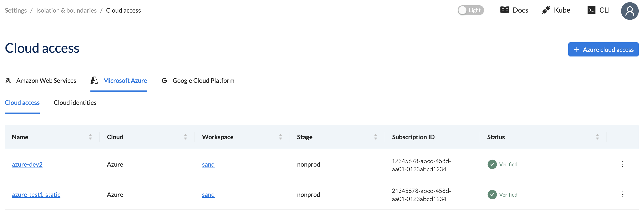Go to Isolation & boundaries breadcrumb
The image size is (644, 218).
point(66,10)
